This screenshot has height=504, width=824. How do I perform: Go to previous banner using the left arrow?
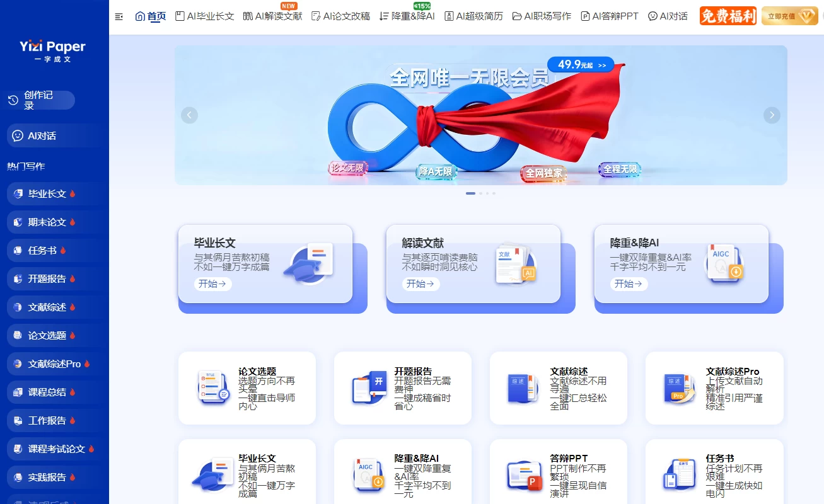tap(189, 115)
